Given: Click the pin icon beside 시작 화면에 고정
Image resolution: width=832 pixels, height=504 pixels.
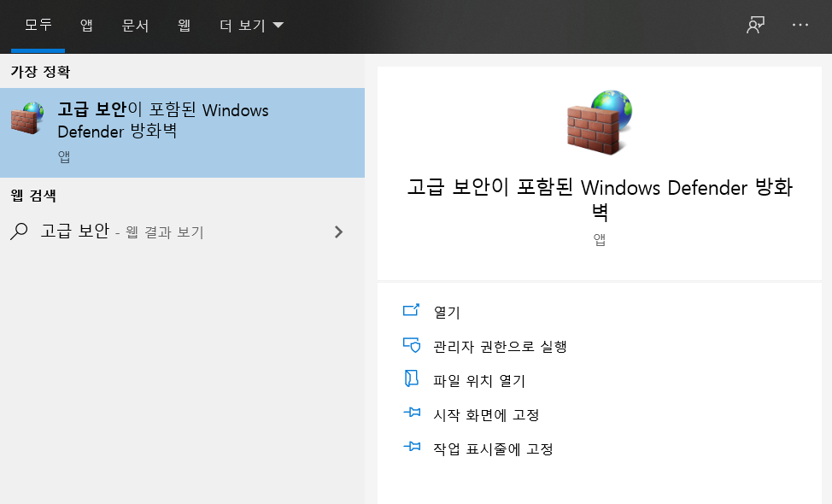Looking at the screenshot, I should 412,413.
